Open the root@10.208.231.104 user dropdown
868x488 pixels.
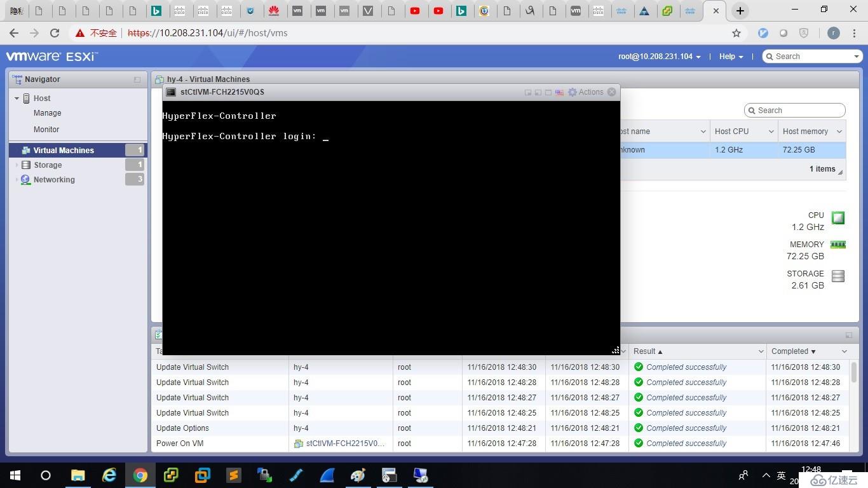click(x=660, y=57)
